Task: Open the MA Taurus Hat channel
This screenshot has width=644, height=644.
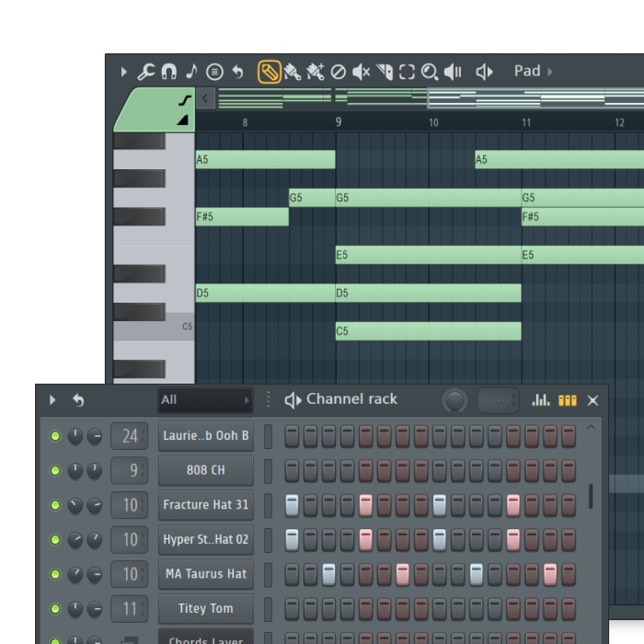Action: tap(206, 574)
